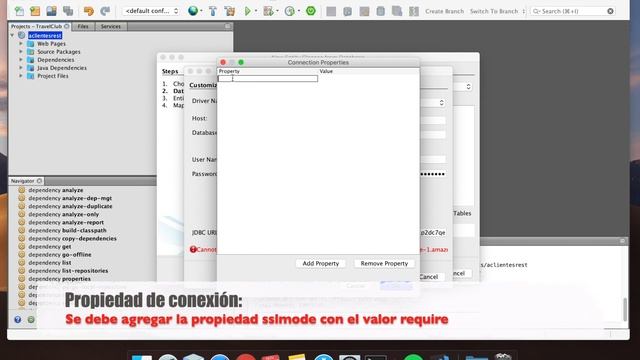
Task: Expand the Source Packages node
Action: pos(21,52)
